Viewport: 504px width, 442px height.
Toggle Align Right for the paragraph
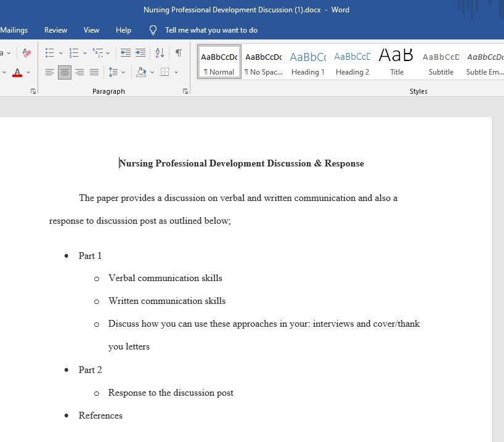pos(79,72)
